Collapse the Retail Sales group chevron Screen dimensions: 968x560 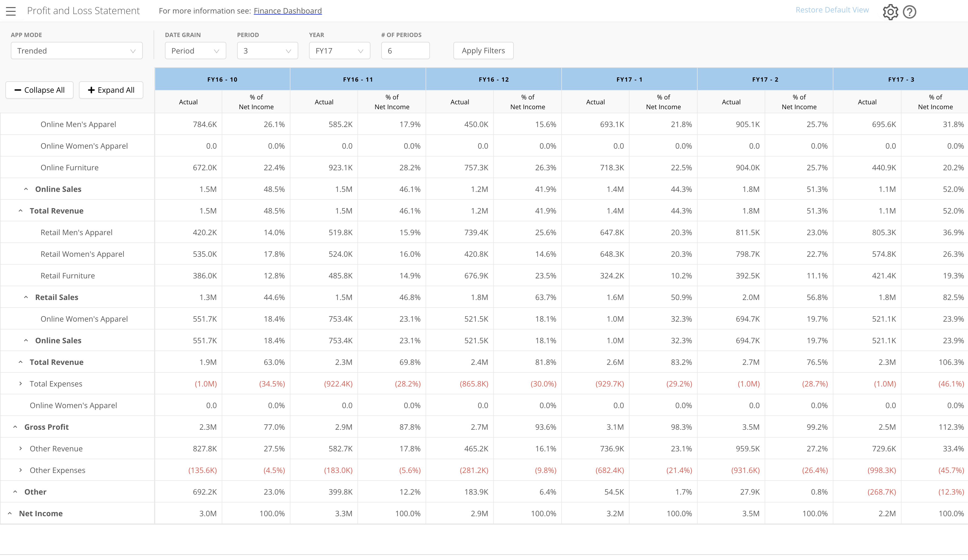26,298
